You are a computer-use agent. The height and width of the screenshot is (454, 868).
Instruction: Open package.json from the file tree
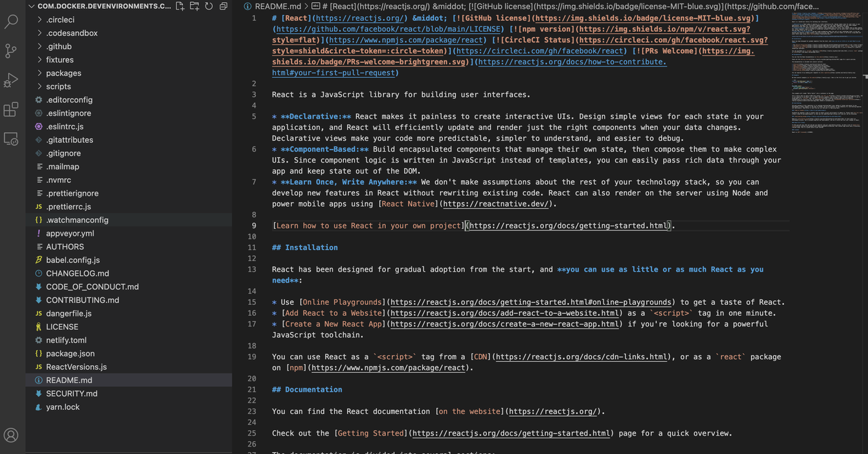pos(70,354)
